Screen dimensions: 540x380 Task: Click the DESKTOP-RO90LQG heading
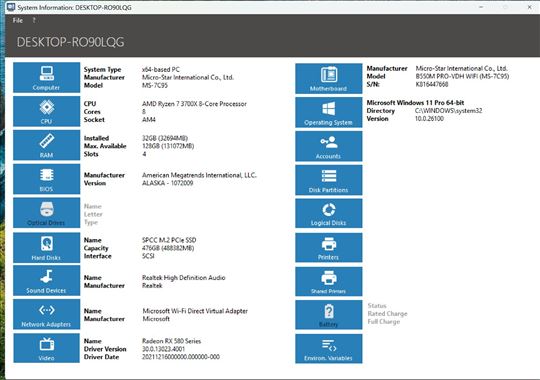coord(71,42)
